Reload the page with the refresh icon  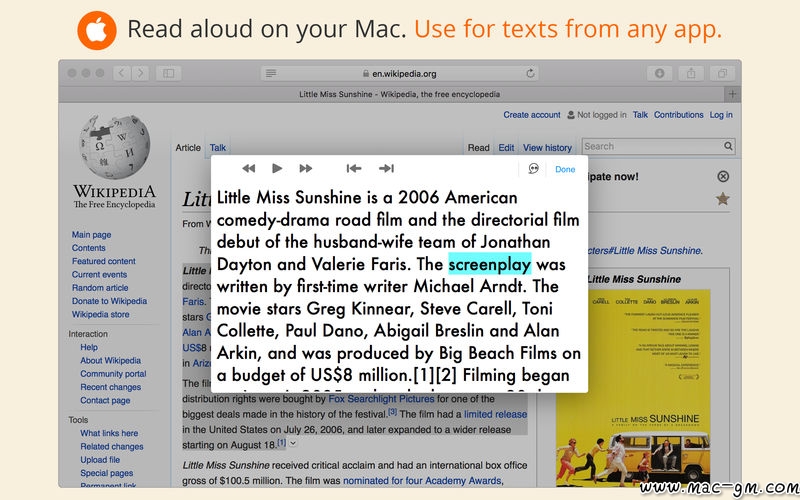(530, 73)
